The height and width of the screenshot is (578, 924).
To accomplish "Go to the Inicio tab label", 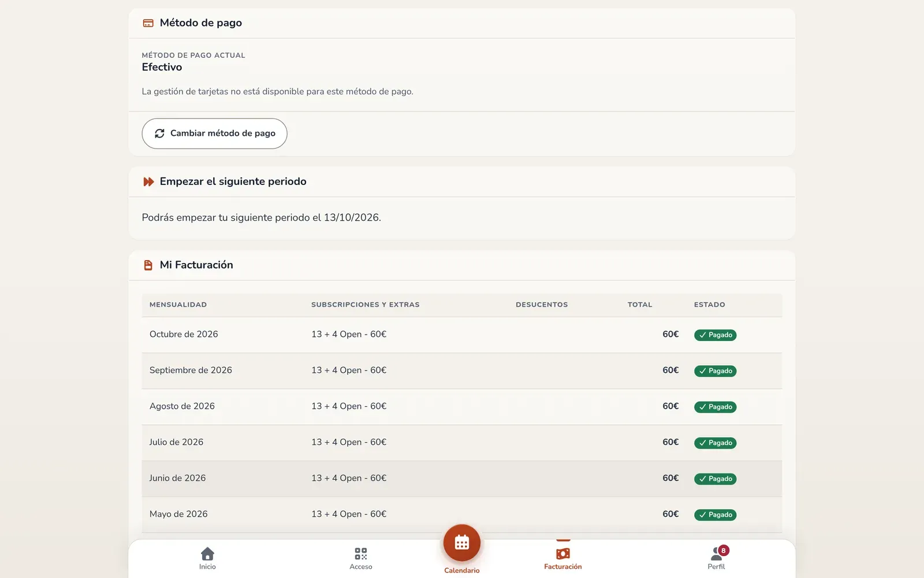I will pos(207,566).
